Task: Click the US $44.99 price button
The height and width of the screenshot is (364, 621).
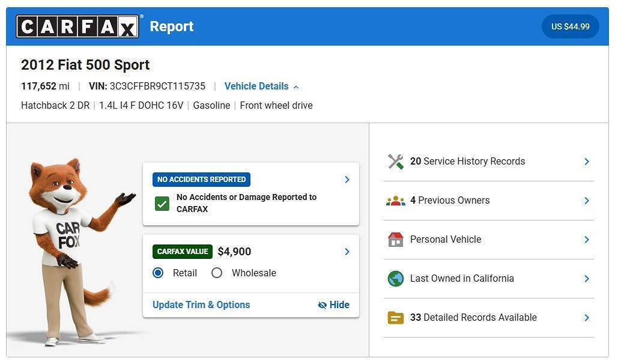Action: pos(571,26)
